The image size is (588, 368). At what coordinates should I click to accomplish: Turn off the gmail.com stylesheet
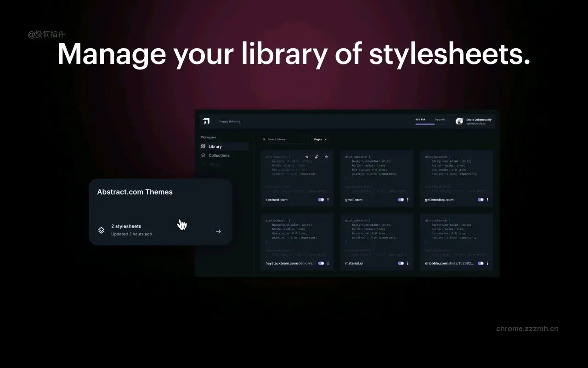pos(401,200)
